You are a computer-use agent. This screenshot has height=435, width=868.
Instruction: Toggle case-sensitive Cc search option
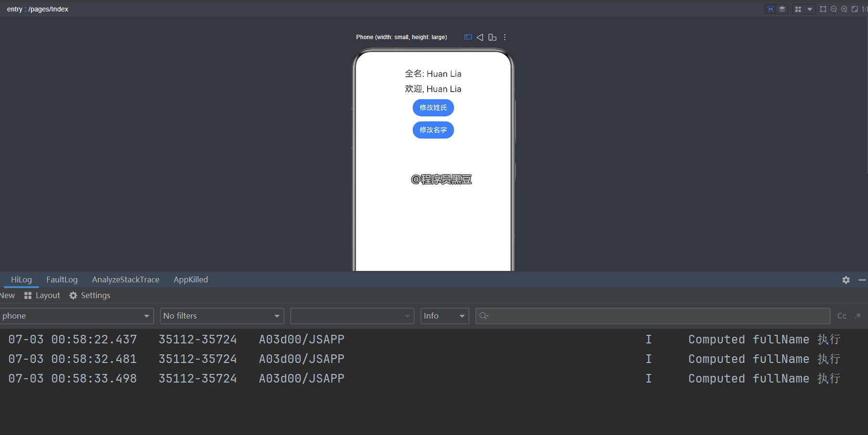click(x=842, y=316)
